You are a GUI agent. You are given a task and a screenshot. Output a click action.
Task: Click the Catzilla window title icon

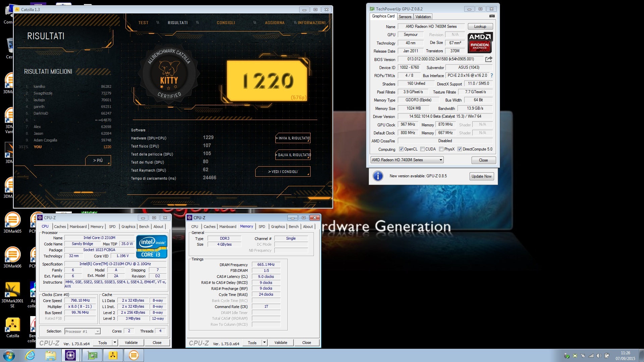pos(17,9)
